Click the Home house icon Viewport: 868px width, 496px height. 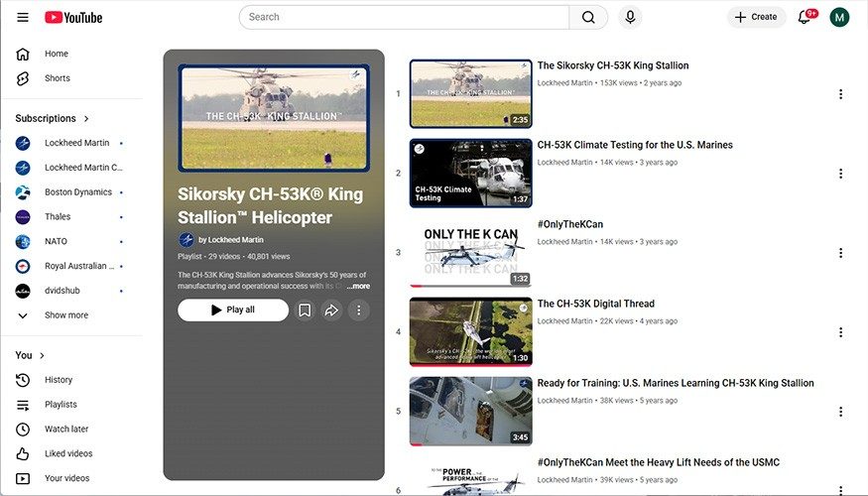click(x=23, y=54)
